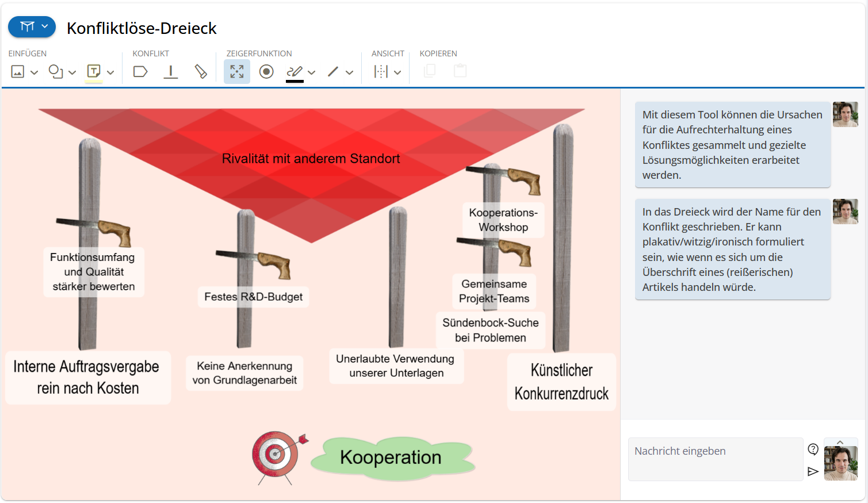Open the line tool dropdown arrow
868x503 pixels.
[x=349, y=72]
